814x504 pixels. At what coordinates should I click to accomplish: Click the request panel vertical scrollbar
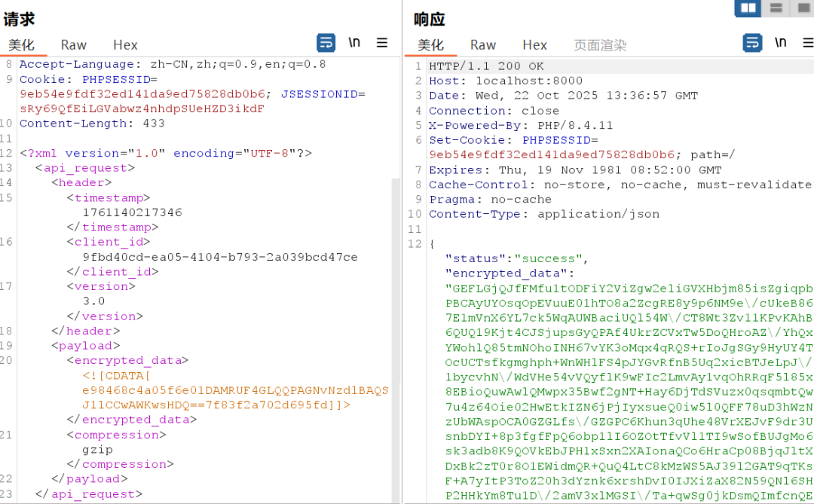[396, 340]
